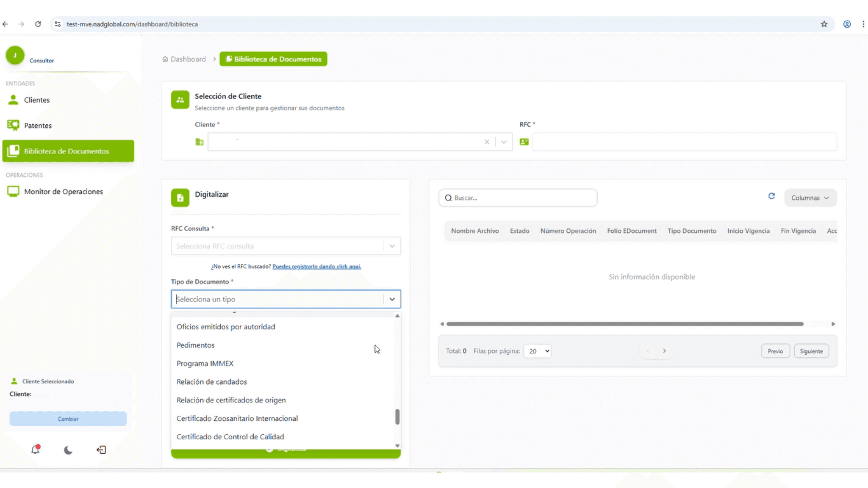
Task: Click the Dashboard breadcrumb home icon
Action: 165,59
